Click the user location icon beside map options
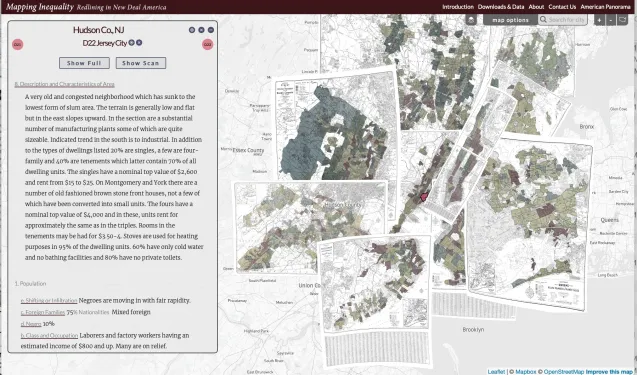This screenshot has width=637, height=375. coord(471,20)
